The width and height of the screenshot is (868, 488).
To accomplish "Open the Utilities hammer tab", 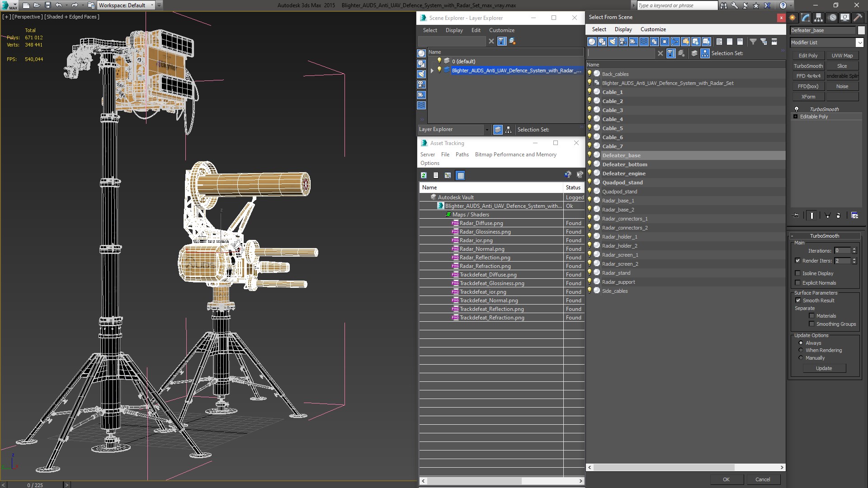I will [857, 18].
